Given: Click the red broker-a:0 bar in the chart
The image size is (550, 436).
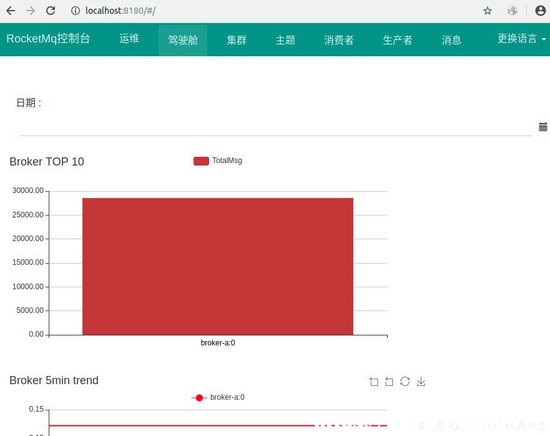Looking at the screenshot, I should click(218, 267).
